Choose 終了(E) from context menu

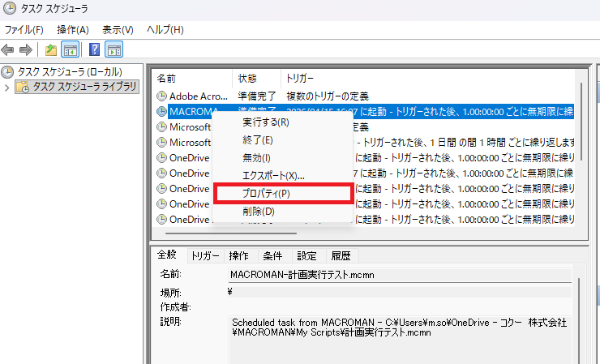[x=282, y=140]
